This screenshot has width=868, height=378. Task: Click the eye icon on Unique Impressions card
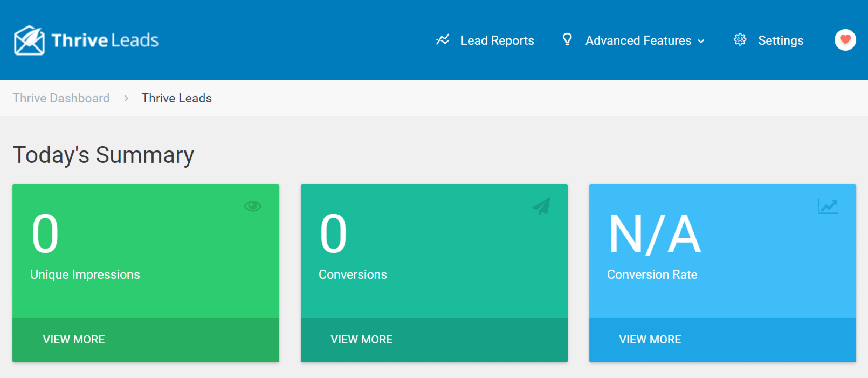click(252, 206)
